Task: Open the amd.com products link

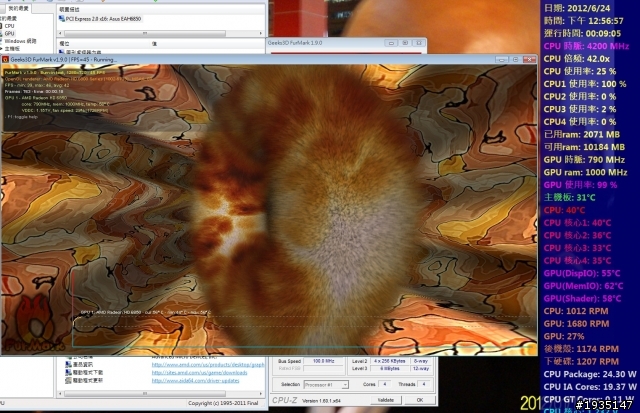Action: [x=208, y=364]
